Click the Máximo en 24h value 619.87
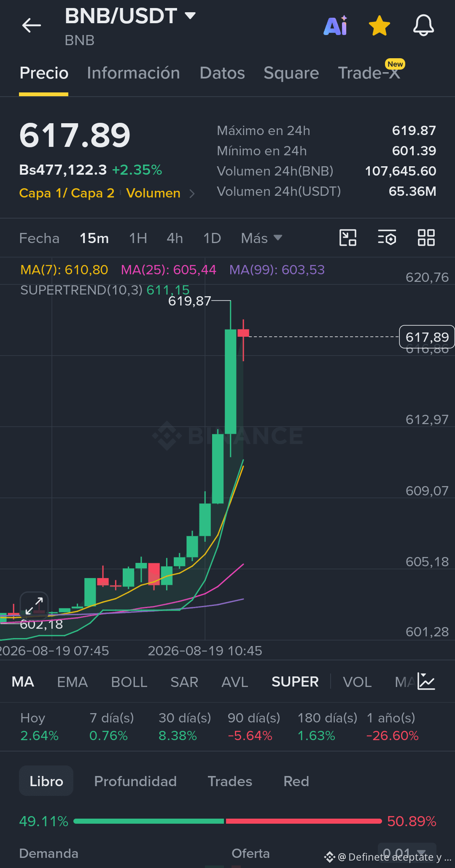Screen dimensions: 455x868 [414, 131]
